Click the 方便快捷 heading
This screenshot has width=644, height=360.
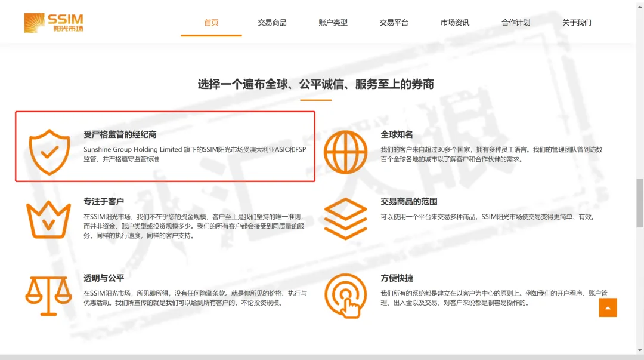[397, 278]
